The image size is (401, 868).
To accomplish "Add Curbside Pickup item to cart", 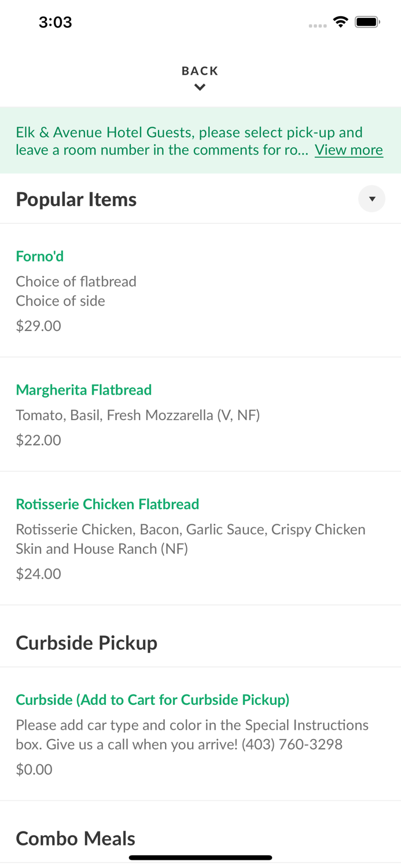I will (x=152, y=700).
